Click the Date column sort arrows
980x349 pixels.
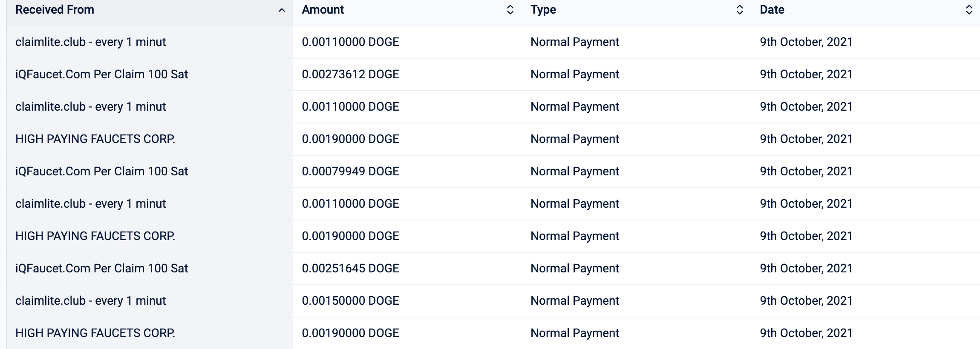pos(968,10)
